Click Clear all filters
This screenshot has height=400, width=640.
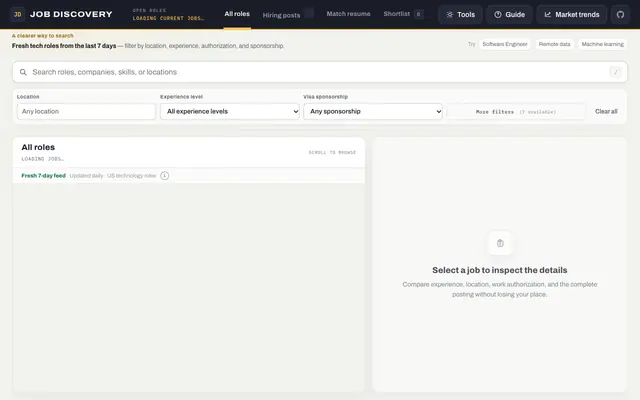pyautogui.click(x=606, y=111)
